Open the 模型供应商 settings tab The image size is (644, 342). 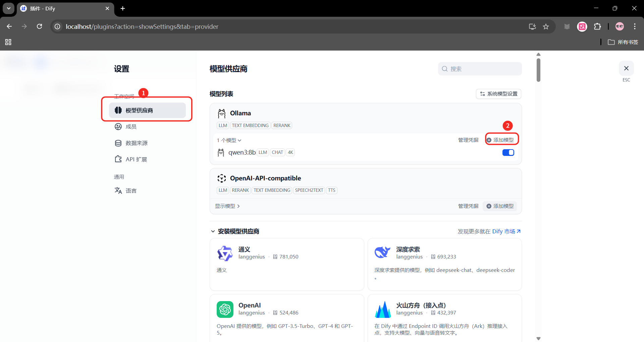147,110
